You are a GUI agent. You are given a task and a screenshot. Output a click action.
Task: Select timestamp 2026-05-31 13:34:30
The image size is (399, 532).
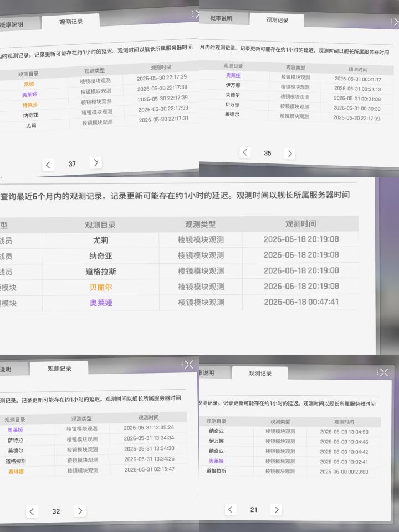tap(149, 448)
